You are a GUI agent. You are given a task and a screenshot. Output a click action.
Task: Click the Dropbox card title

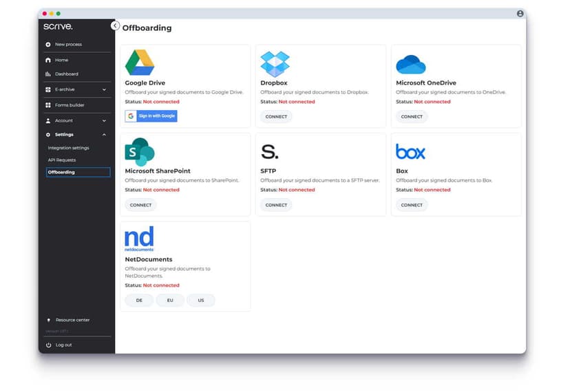click(274, 83)
